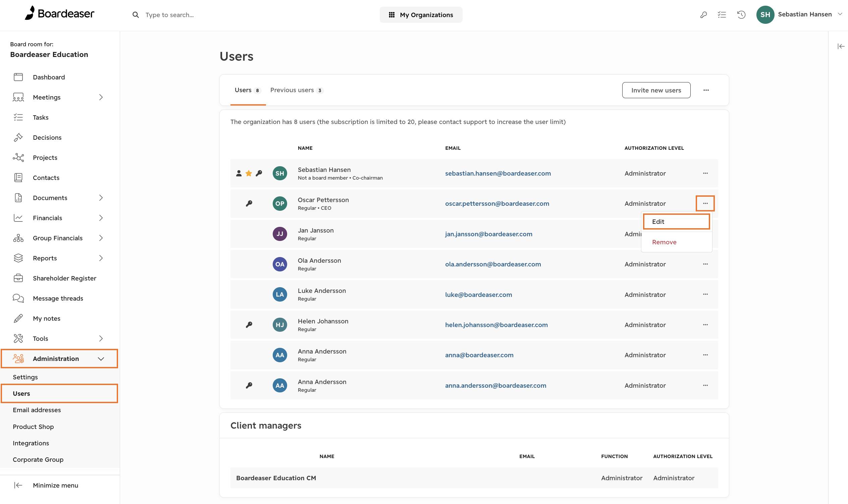Open ola.andersson@boardeaser.com email link

(492, 264)
